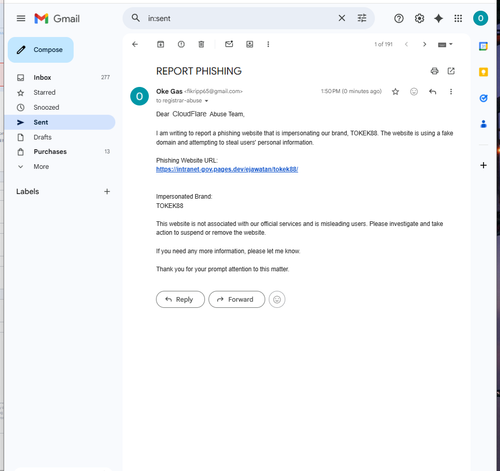Click the search magnifier icon

(x=136, y=18)
